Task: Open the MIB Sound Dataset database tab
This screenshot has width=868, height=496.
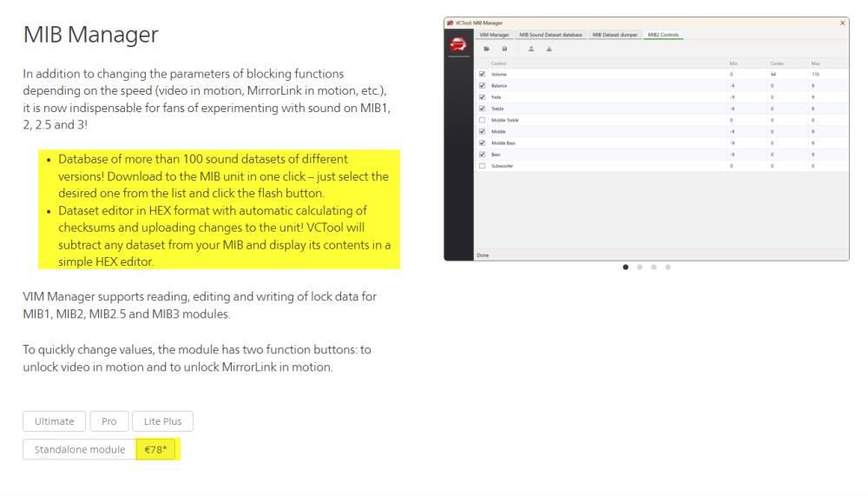Action: [x=551, y=35]
